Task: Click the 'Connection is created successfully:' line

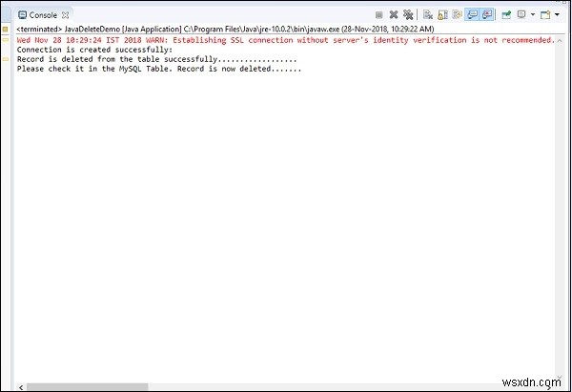Action: tap(94, 50)
